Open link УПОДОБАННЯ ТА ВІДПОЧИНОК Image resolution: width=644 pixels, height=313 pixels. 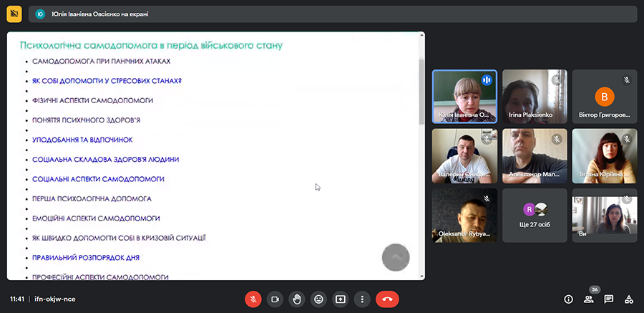click(82, 140)
